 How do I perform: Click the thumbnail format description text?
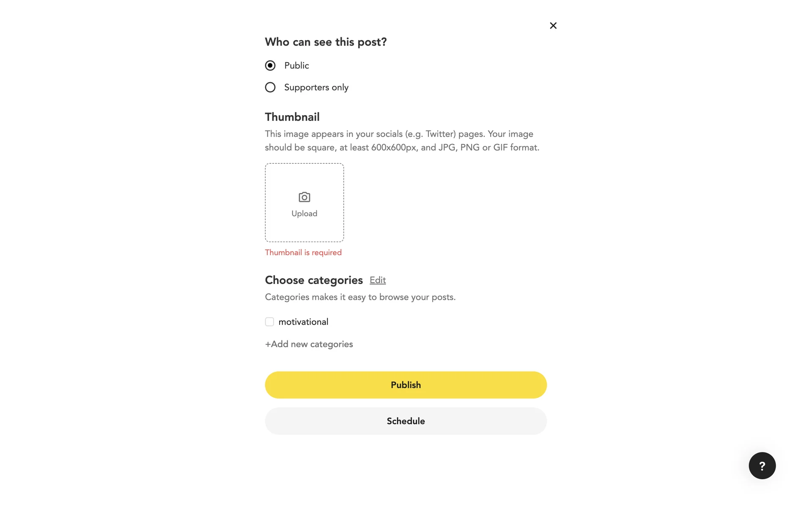tap(401, 141)
